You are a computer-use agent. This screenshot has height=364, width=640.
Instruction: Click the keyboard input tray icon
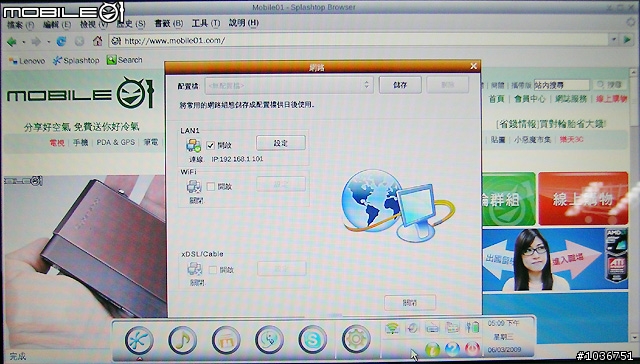tap(432, 328)
